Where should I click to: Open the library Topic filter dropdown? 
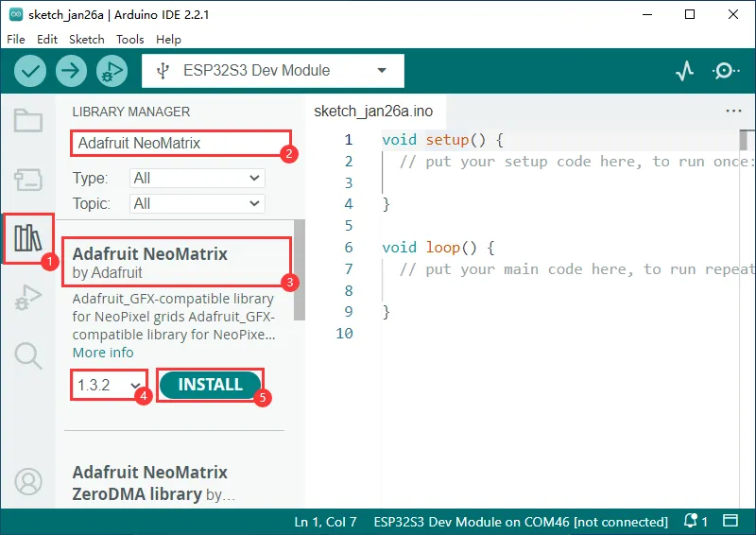[197, 203]
